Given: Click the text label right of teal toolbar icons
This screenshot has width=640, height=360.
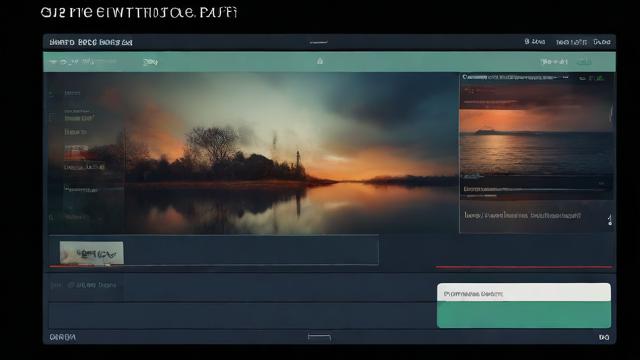Looking at the screenshot, I should [151, 62].
